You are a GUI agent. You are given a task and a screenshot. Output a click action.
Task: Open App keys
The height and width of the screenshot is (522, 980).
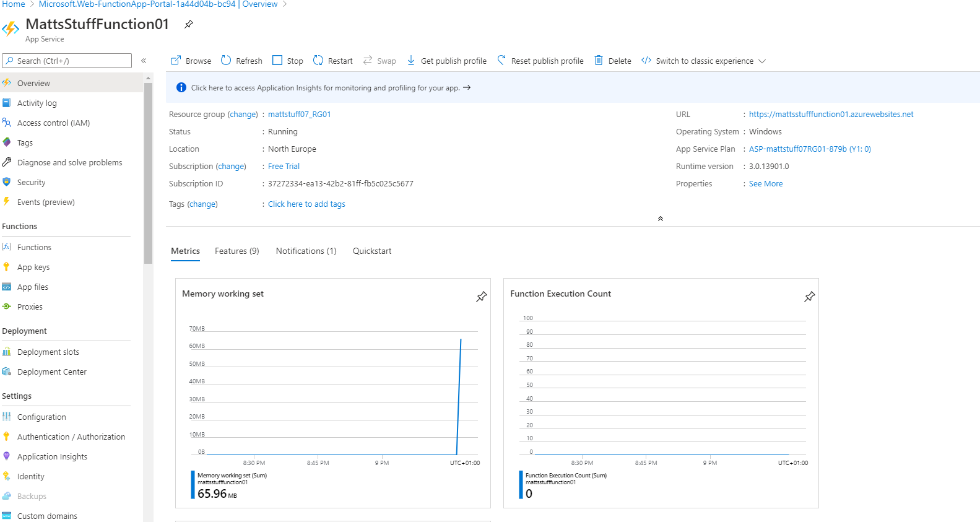[71, 267]
